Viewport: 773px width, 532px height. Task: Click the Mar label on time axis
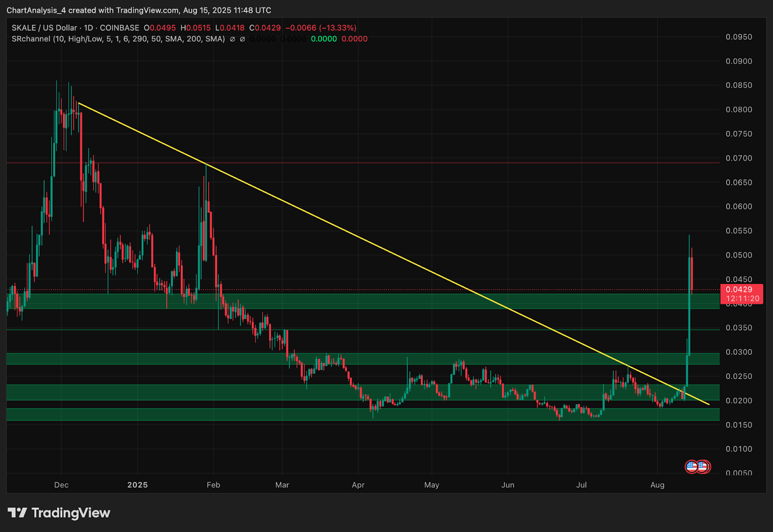(x=282, y=485)
